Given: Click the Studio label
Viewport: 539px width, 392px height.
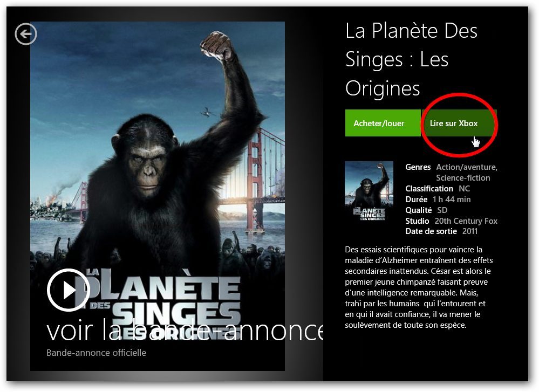Looking at the screenshot, I should tap(417, 221).
